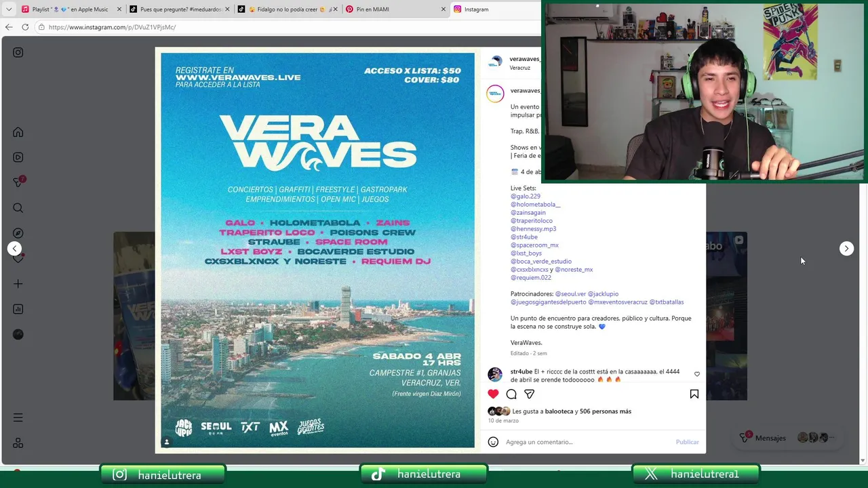Open the @txtbatallas sponsor link
Image resolution: width=868 pixels, height=488 pixels.
(667, 302)
